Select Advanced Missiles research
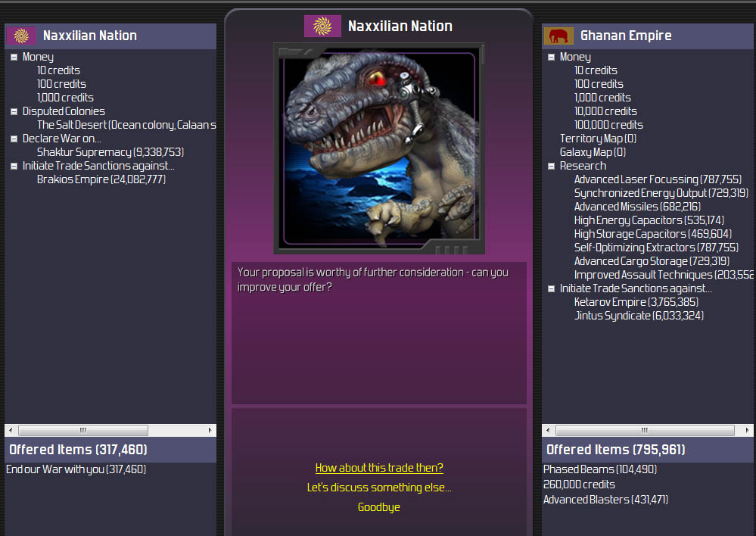756x536 pixels. point(637,207)
